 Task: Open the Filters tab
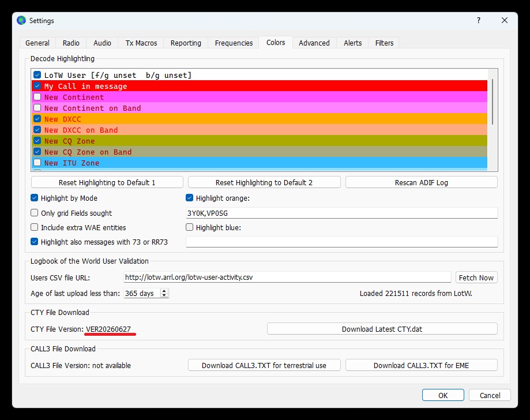pos(384,43)
